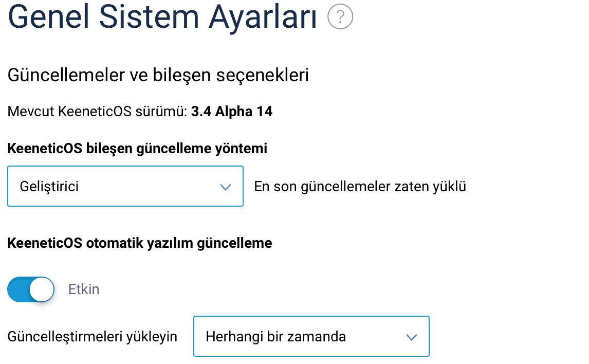Disable KeeneticOS otomatik yazılım güncelleme toggle
The image size is (589, 364).
pyautogui.click(x=31, y=289)
